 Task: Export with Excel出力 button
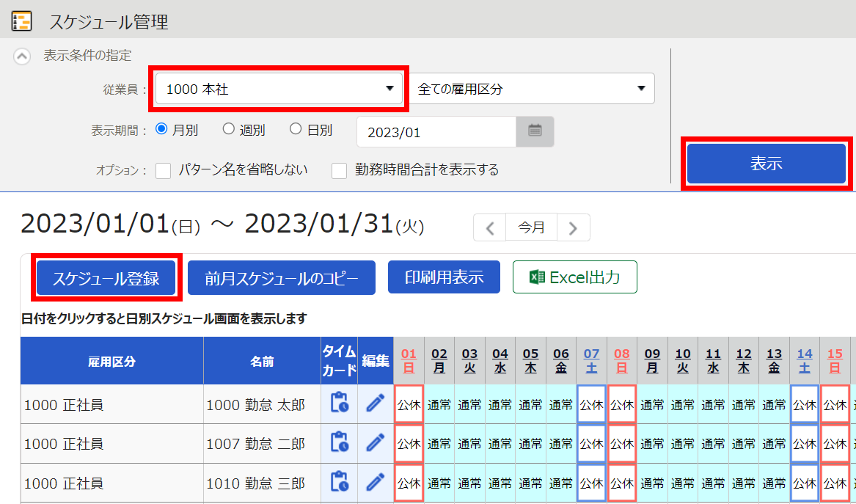pyautogui.click(x=575, y=277)
